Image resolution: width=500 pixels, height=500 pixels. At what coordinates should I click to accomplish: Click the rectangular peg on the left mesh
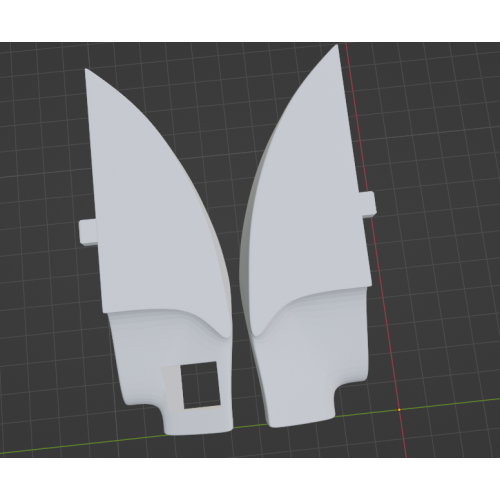click(x=88, y=232)
